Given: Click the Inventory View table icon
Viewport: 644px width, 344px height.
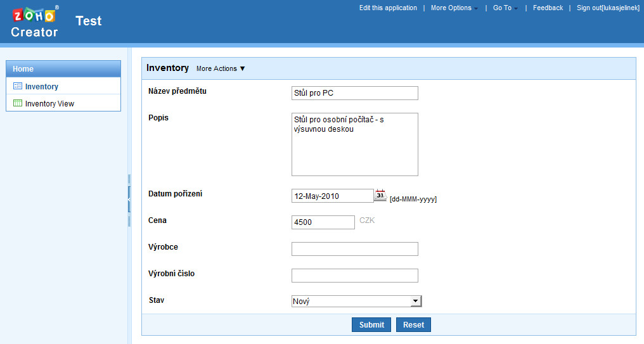Looking at the screenshot, I should (x=18, y=103).
